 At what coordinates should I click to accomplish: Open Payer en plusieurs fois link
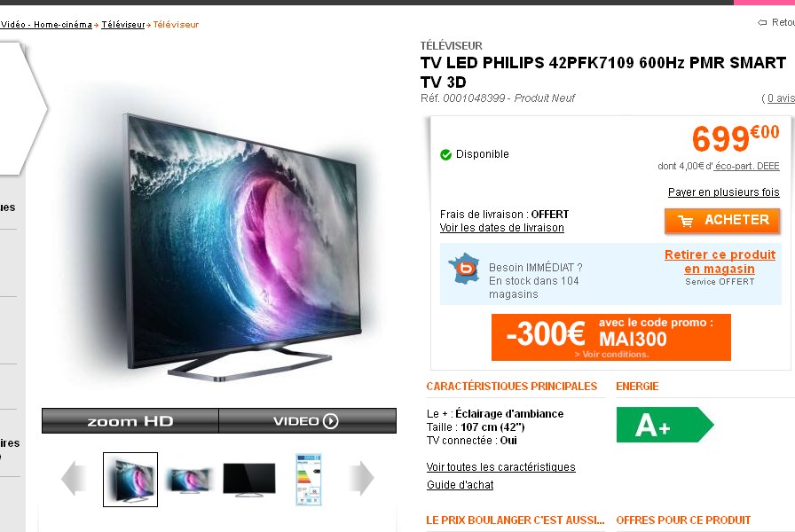[723, 192]
